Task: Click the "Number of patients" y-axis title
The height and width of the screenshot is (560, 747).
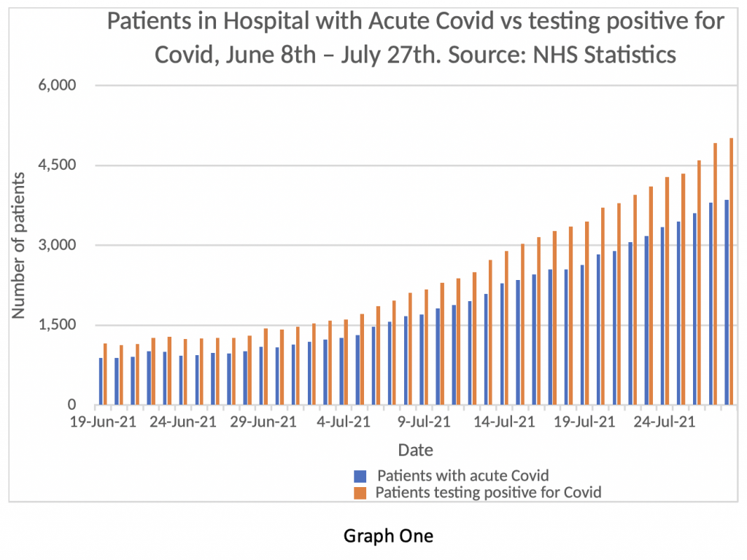Action: pyautogui.click(x=19, y=245)
